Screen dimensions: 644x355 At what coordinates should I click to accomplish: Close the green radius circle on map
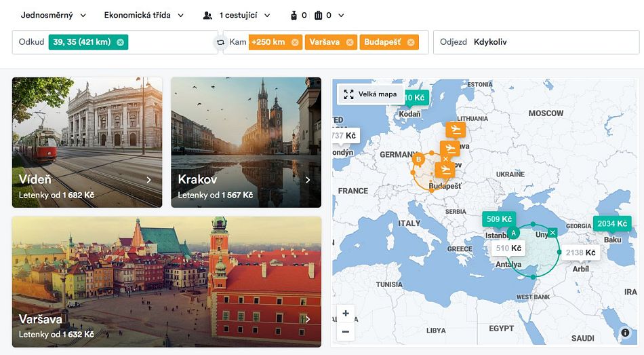tap(552, 233)
